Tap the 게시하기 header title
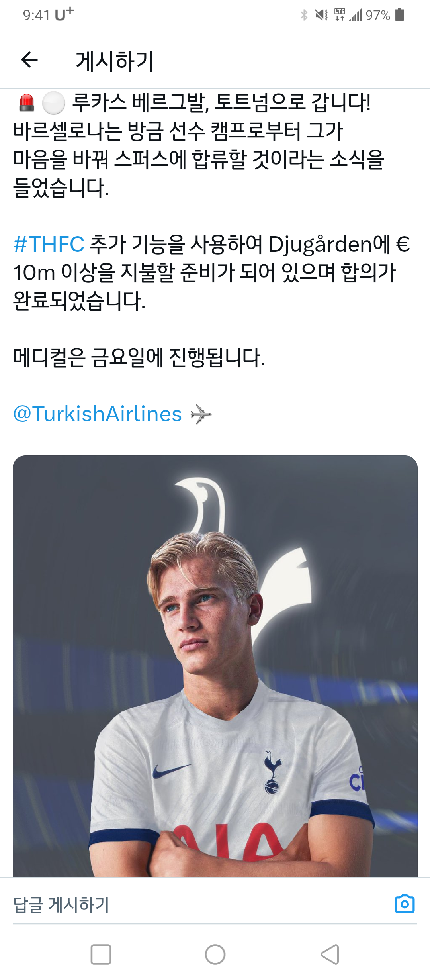This screenshot has height=980, width=430. click(115, 61)
